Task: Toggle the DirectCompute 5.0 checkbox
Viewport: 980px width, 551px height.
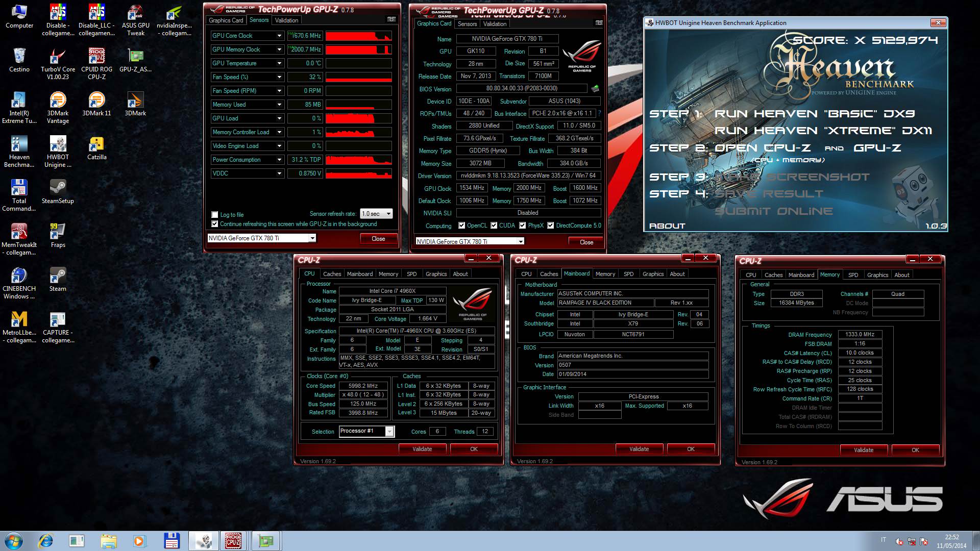Action: click(x=550, y=226)
